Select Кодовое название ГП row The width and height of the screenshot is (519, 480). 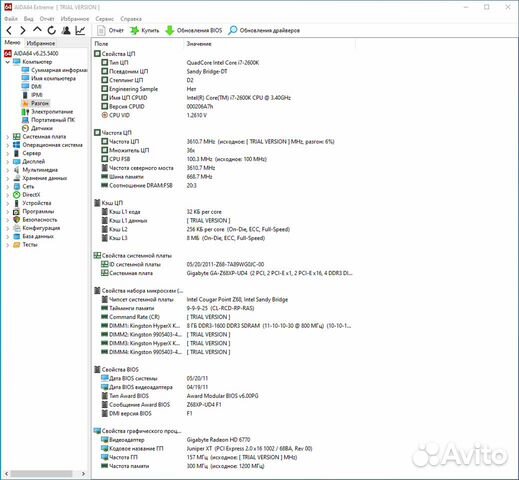(207, 448)
